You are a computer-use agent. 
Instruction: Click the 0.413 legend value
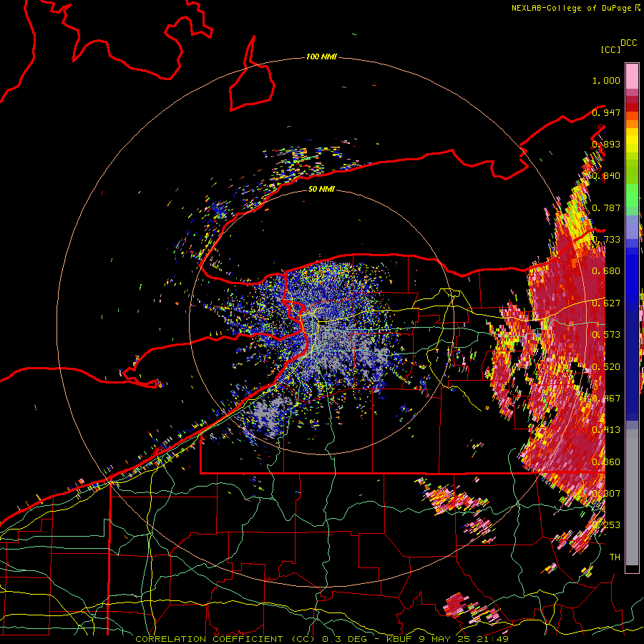pos(606,430)
